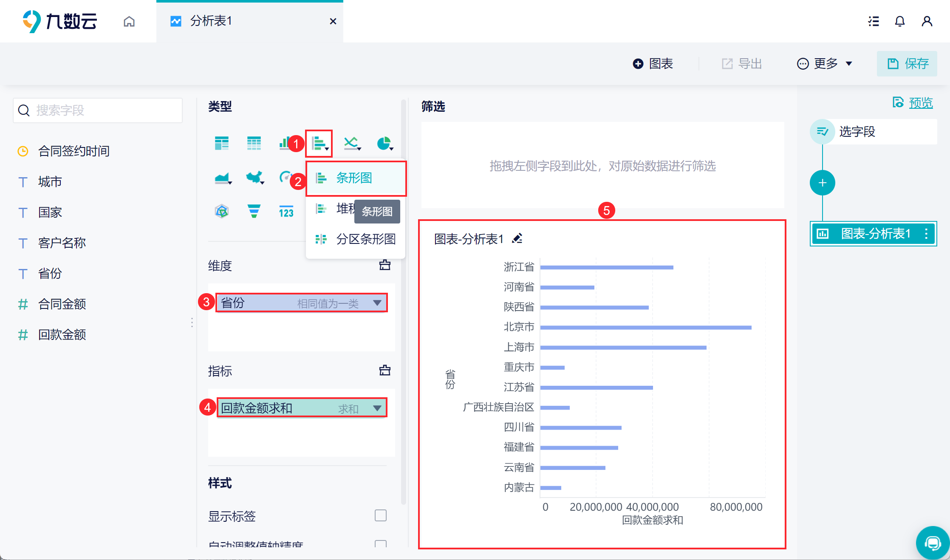The width and height of the screenshot is (950, 560).
Task: Click the 选字段 step
Action: tap(873, 132)
